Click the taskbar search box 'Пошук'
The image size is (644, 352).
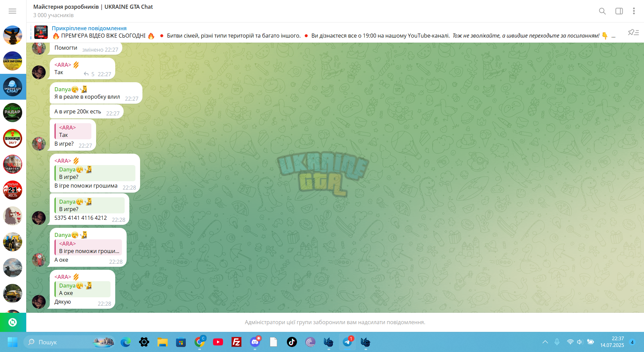coord(69,342)
